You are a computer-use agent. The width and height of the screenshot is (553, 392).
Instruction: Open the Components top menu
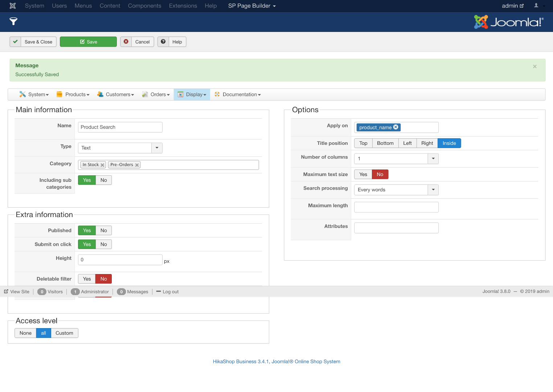144,6
